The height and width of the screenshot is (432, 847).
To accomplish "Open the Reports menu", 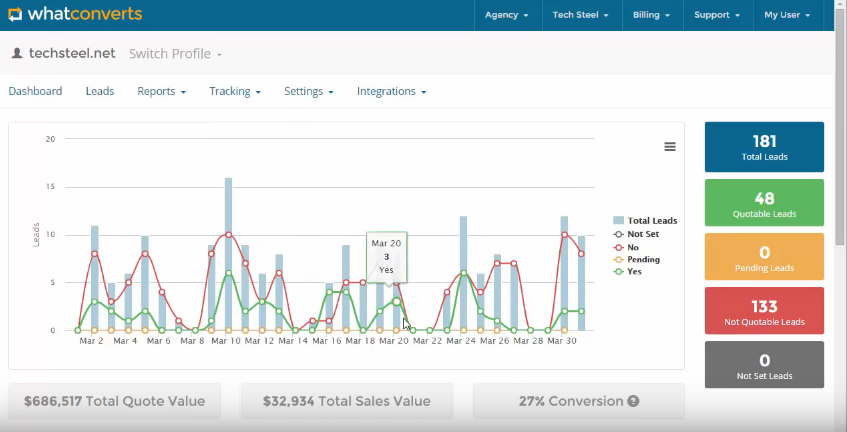I will [161, 91].
